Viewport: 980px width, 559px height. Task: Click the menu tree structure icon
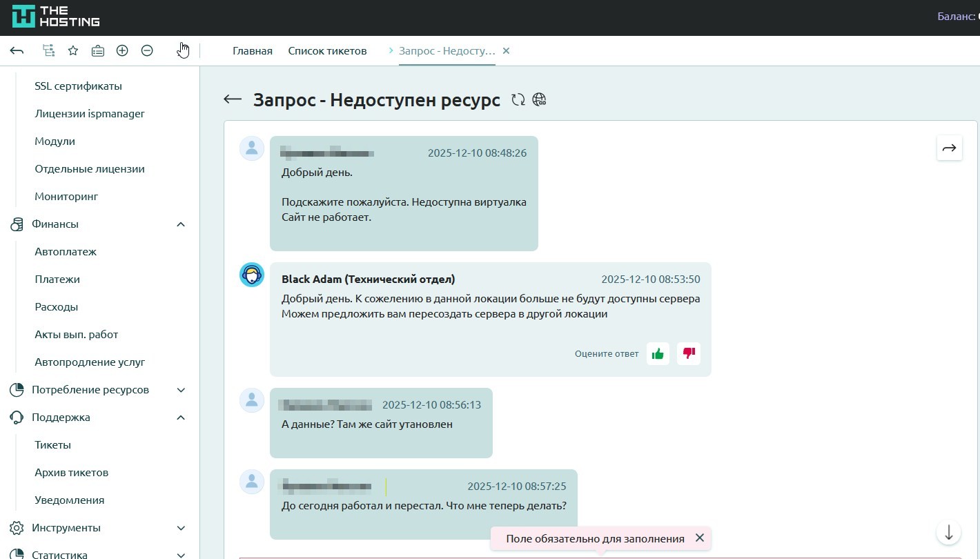coord(48,50)
